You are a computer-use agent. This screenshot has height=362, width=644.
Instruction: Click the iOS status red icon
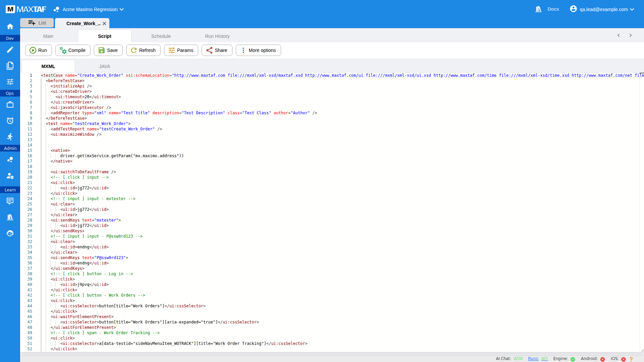[624, 359]
